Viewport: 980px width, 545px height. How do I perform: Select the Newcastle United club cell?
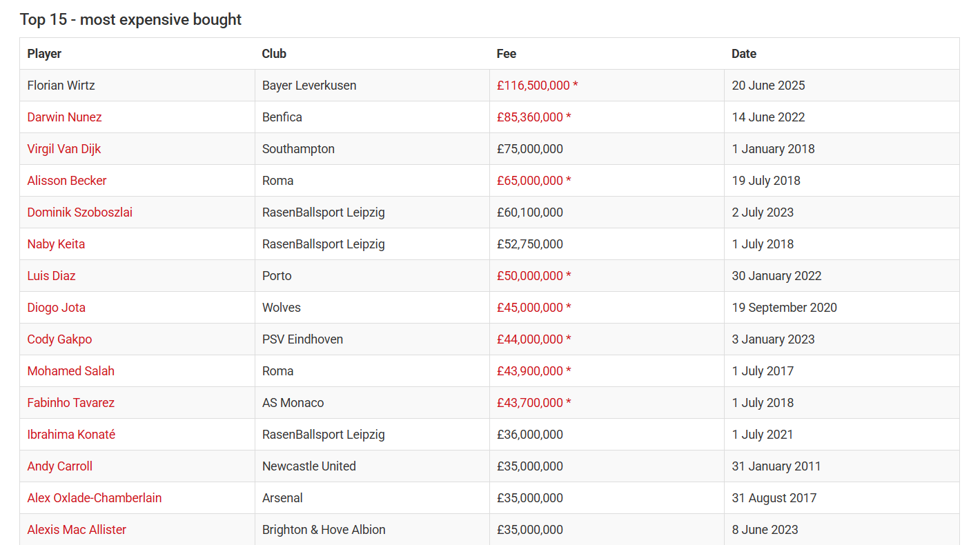(372, 466)
